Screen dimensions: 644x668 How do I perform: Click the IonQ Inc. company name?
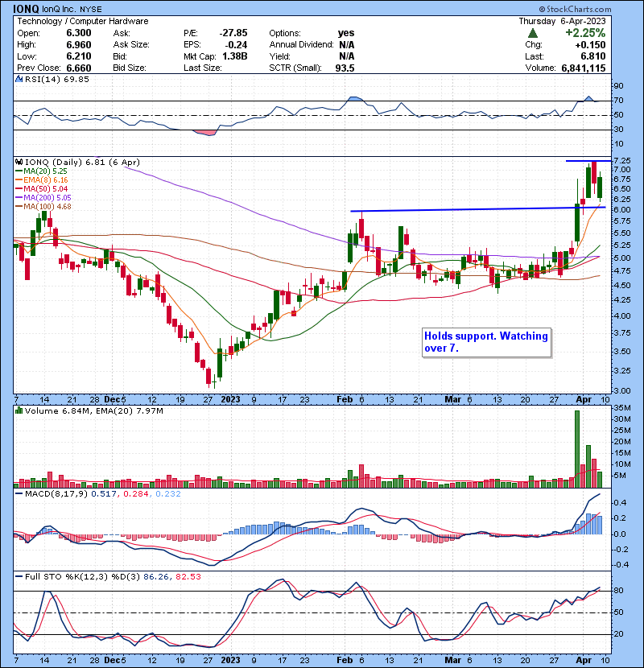coord(60,10)
